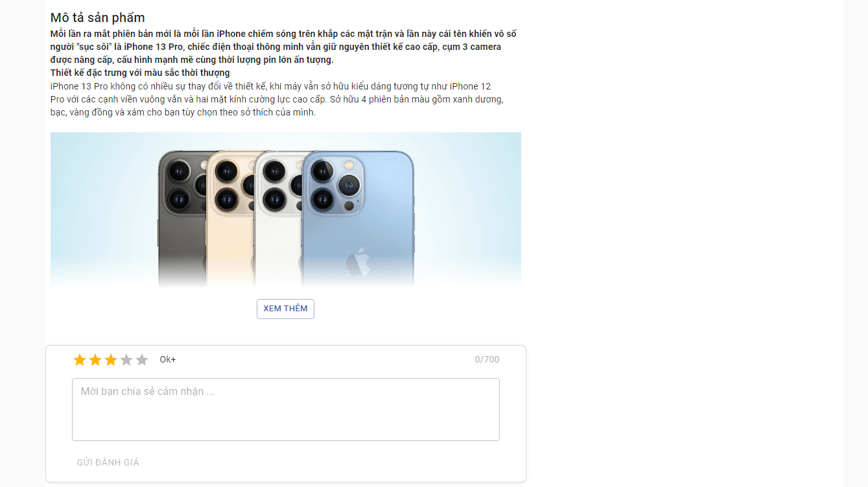This screenshot has width=868, height=487.
Task: Click the XEM THÊM button
Action: point(285,309)
